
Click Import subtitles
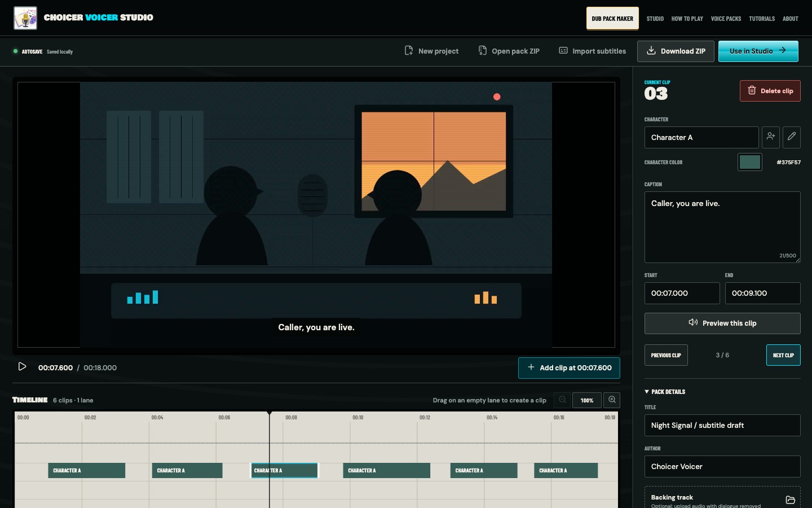592,51
